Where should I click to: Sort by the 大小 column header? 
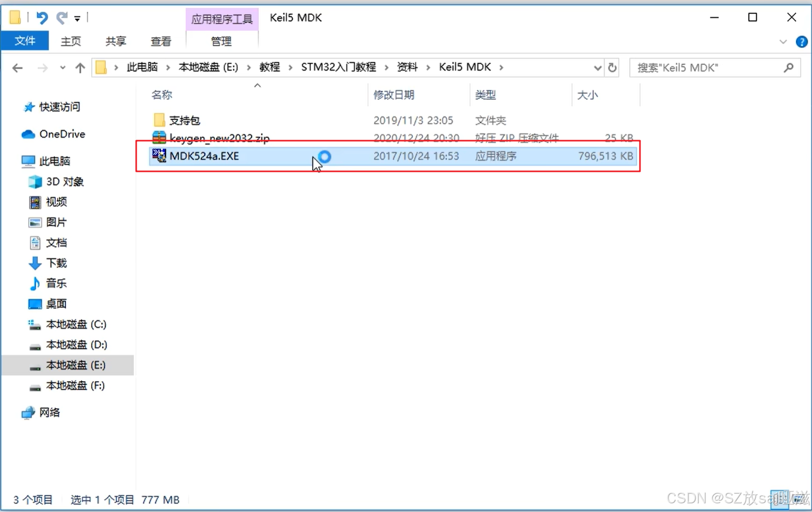point(587,95)
